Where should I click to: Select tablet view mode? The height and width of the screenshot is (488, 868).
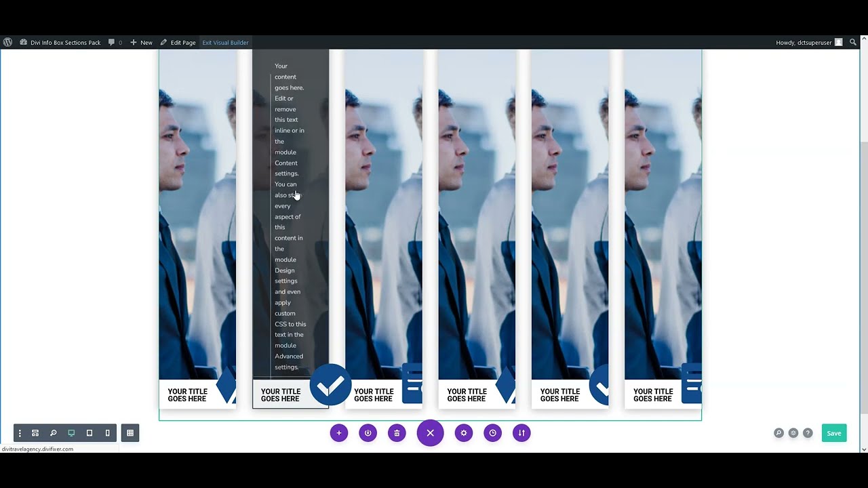90,433
